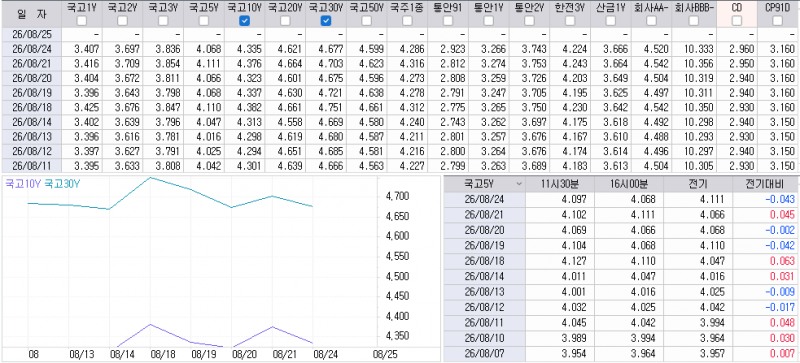Enable the 한전3Y checkbox
800x363 pixels.
coord(570,21)
